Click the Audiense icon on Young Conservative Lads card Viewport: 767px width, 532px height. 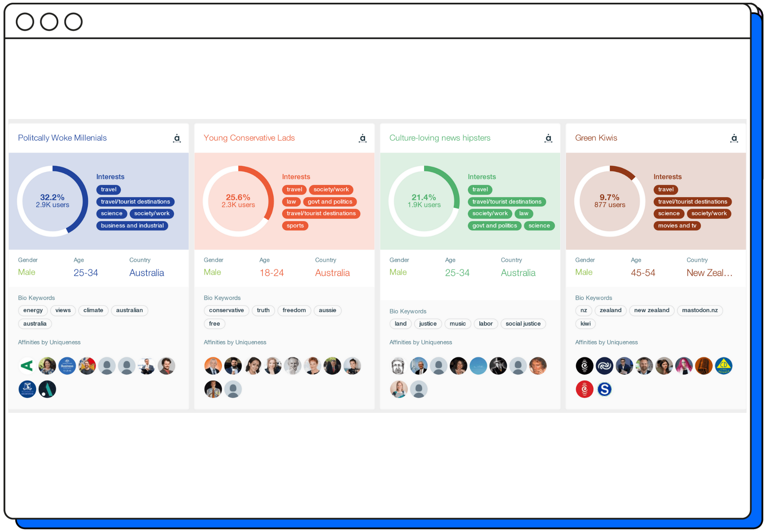pyautogui.click(x=363, y=138)
